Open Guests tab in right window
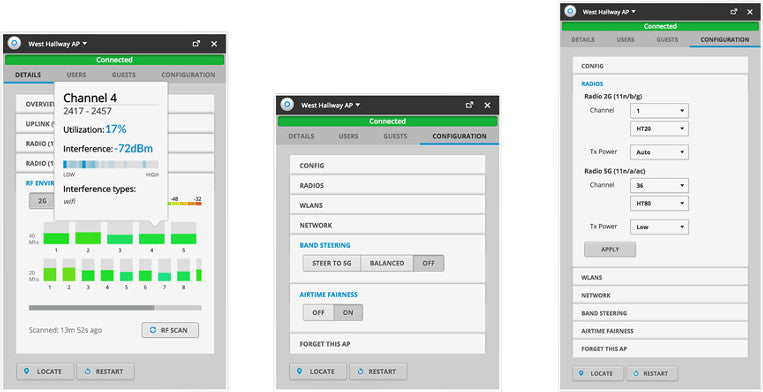 pos(667,40)
